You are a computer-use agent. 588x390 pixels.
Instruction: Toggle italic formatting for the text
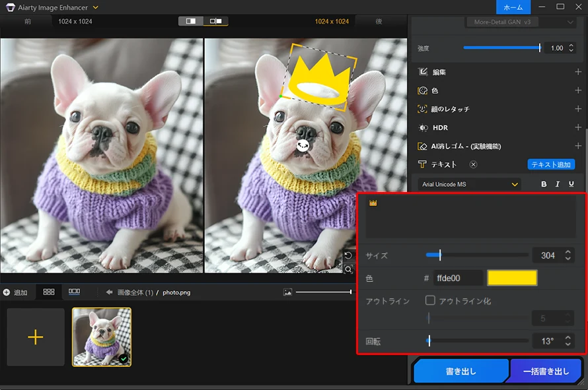(x=557, y=183)
